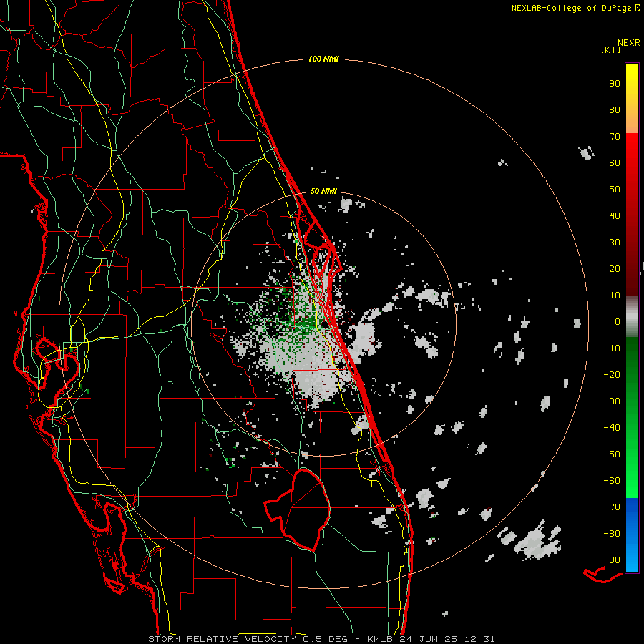Select the 50 value on the velocity scale
Viewport: 644px width, 644px height.
pos(615,190)
